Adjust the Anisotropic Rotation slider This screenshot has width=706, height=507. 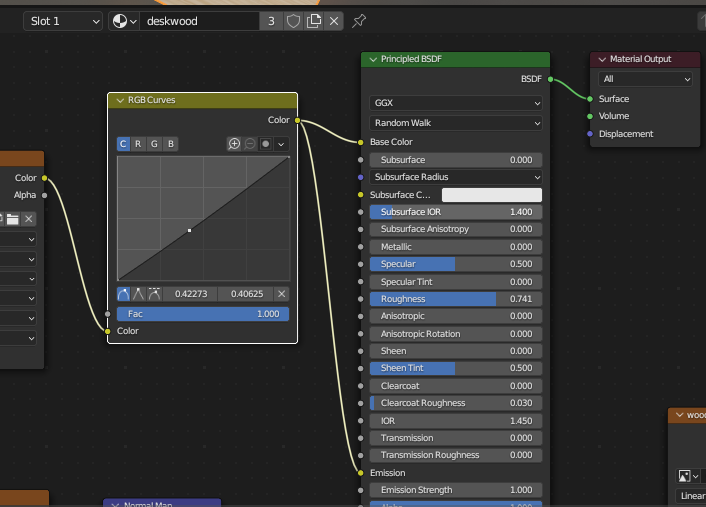coord(456,334)
